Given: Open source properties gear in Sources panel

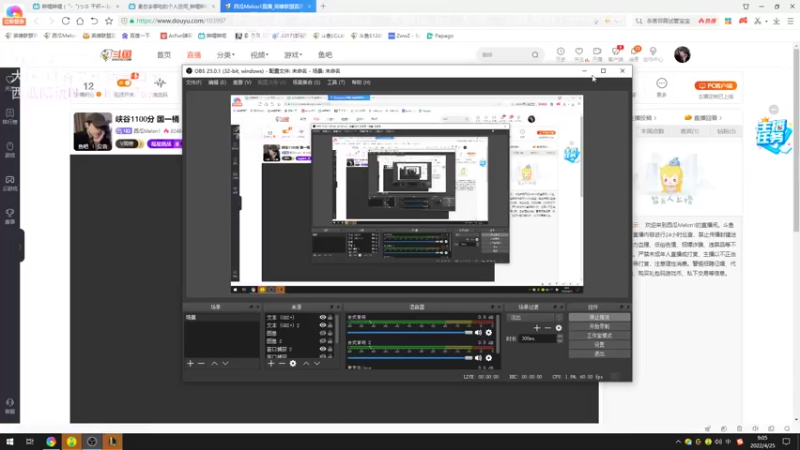Looking at the screenshot, I should pos(293,363).
